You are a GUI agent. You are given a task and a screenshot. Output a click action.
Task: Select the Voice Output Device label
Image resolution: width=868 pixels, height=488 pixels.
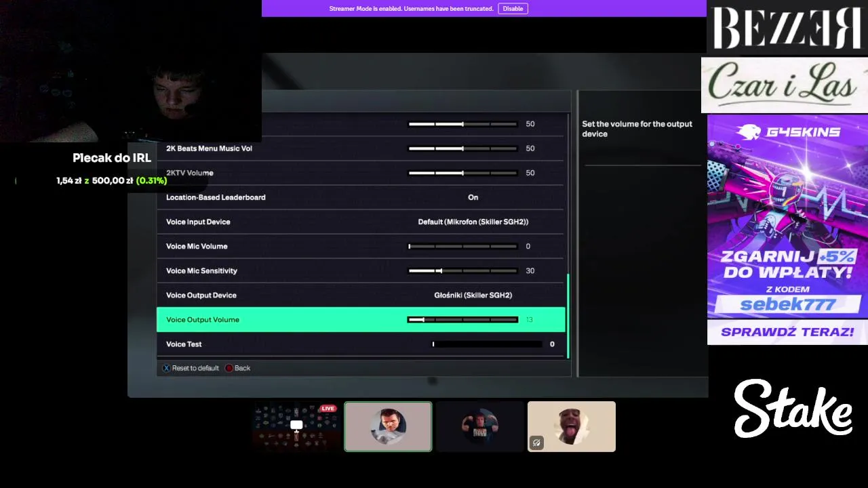tap(201, 296)
